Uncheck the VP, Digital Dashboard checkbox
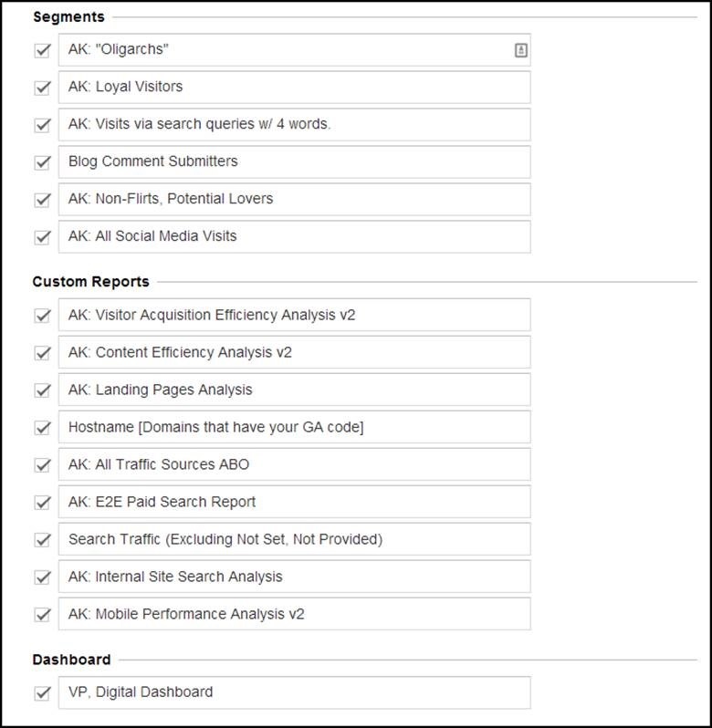The image size is (712, 728). click(42, 693)
